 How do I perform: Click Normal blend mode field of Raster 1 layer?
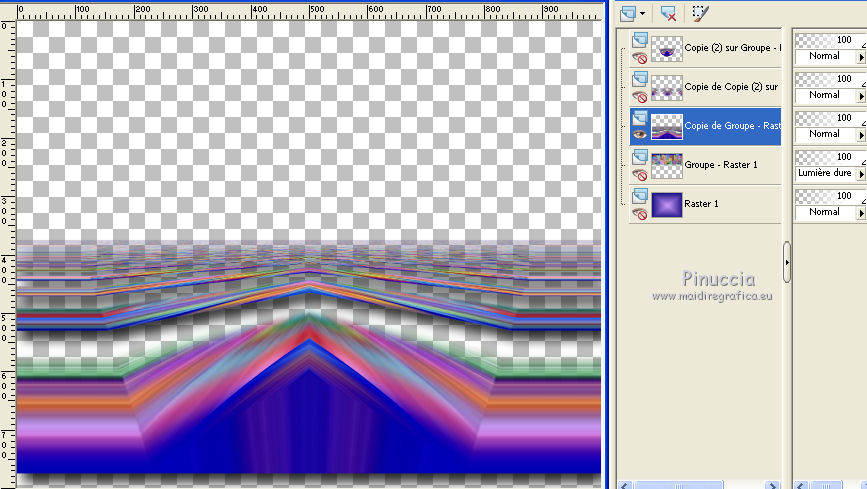[826, 212]
